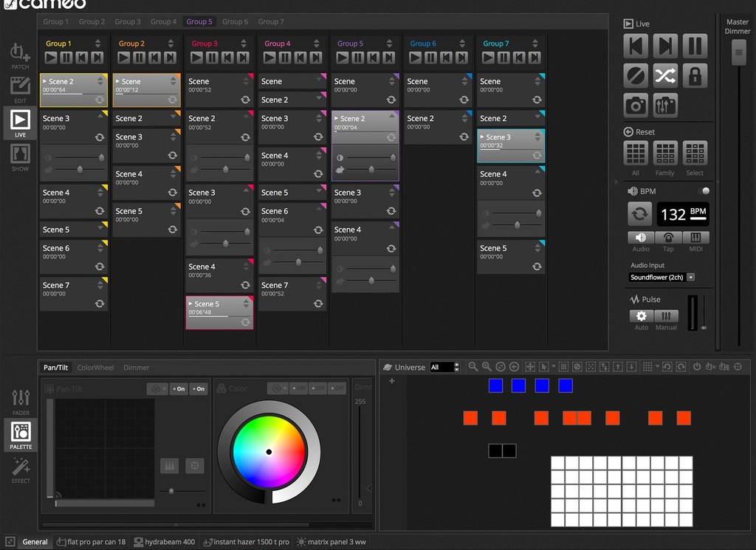Toggle loop on Group 7 Scene 5
This screenshot has height=550, width=756.
pyautogui.click(x=537, y=267)
